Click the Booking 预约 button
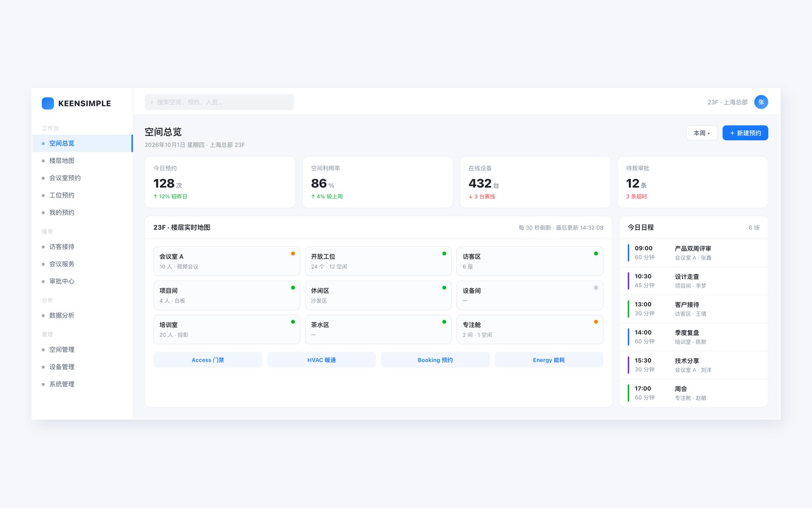The height and width of the screenshot is (508, 812). (435, 360)
